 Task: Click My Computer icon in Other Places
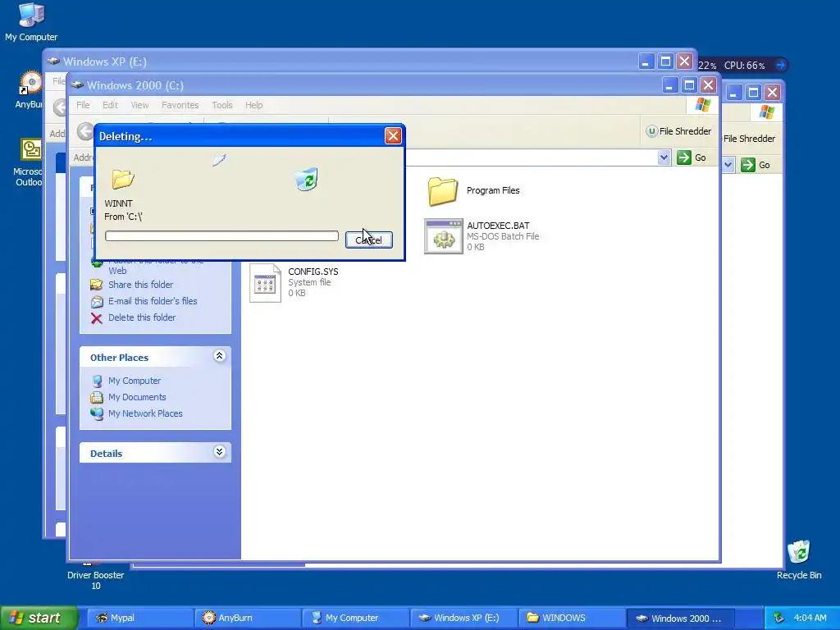(97, 381)
